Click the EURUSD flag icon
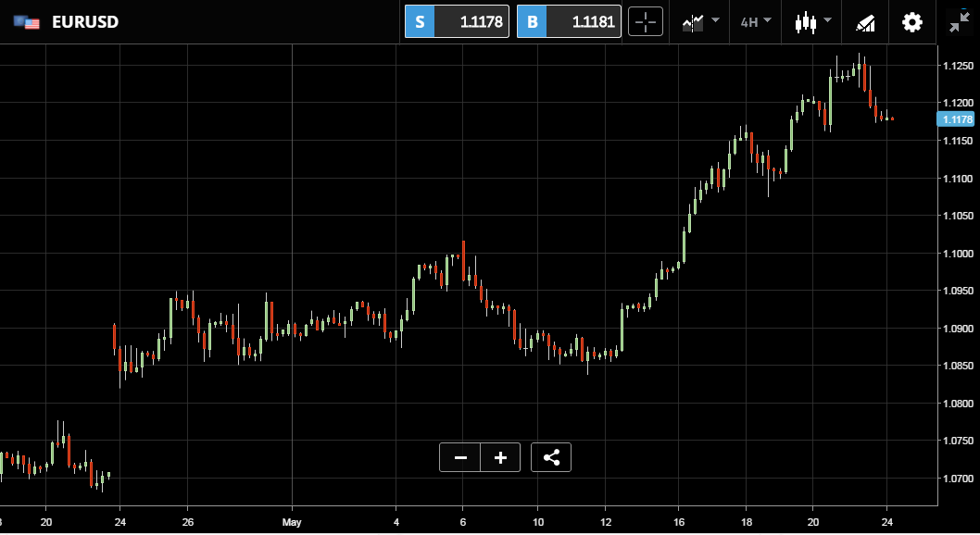This screenshot has height=535, width=980. tap(27, 22)
